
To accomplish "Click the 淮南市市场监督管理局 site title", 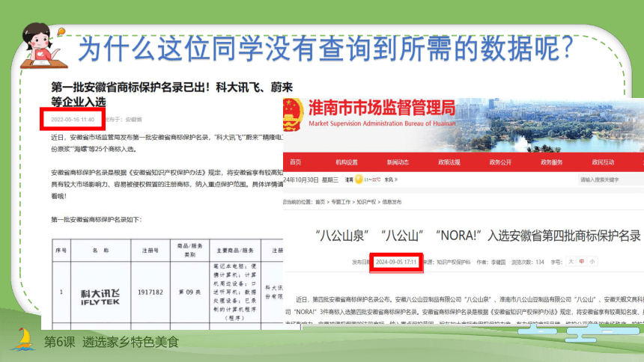I will (382, 108).
